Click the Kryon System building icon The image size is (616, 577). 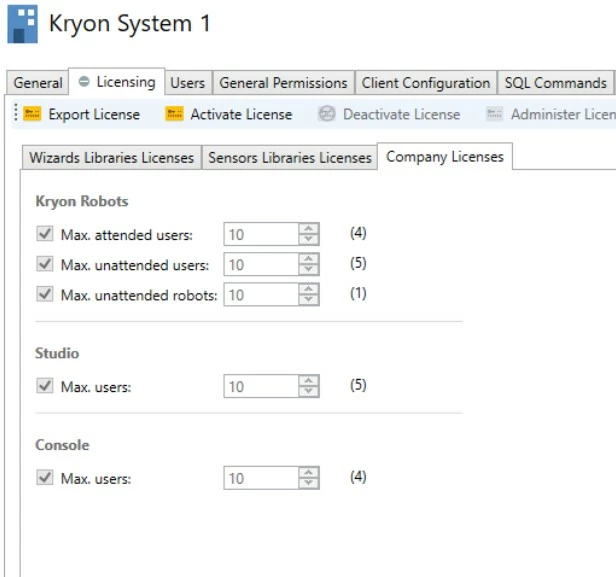(x=22, y=24)
